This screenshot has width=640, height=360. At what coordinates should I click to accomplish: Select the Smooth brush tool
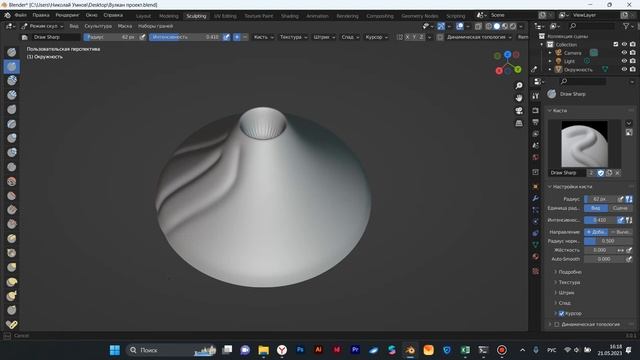click(12, 181)
